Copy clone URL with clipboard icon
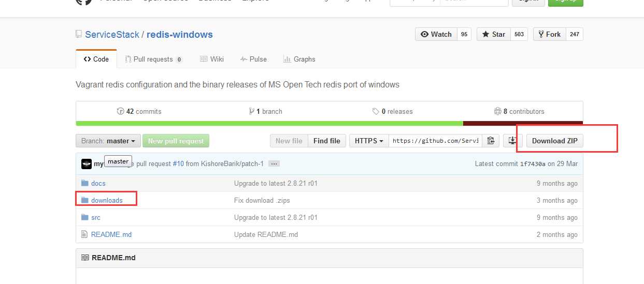This screenshot has width=644, height=284. tap(491, 141)
